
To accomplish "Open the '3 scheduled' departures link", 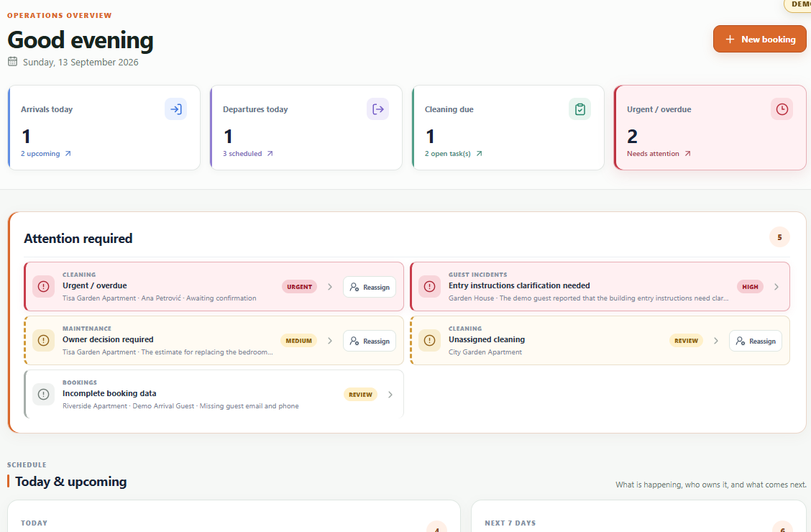I will (248, 154).
